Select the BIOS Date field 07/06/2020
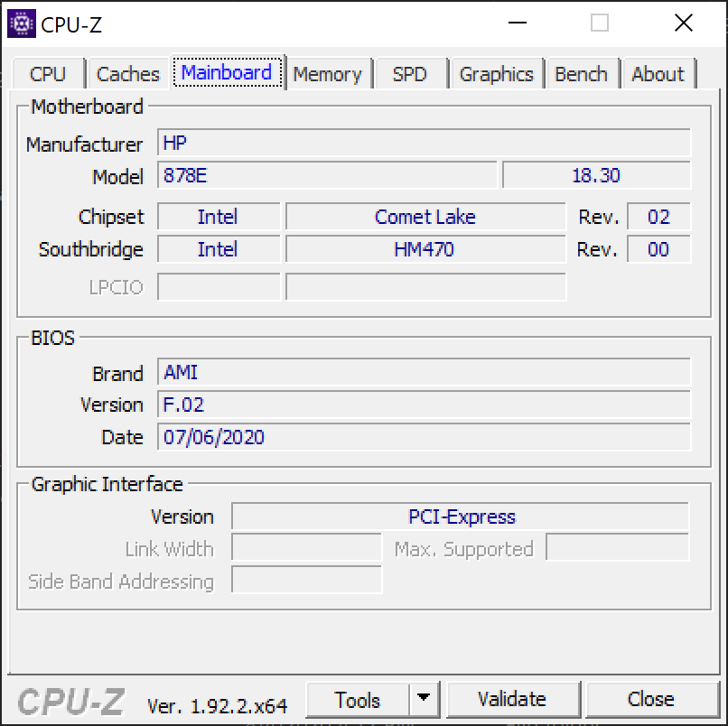This screenshot has height=726, width=728. click(x=424, y=437)
